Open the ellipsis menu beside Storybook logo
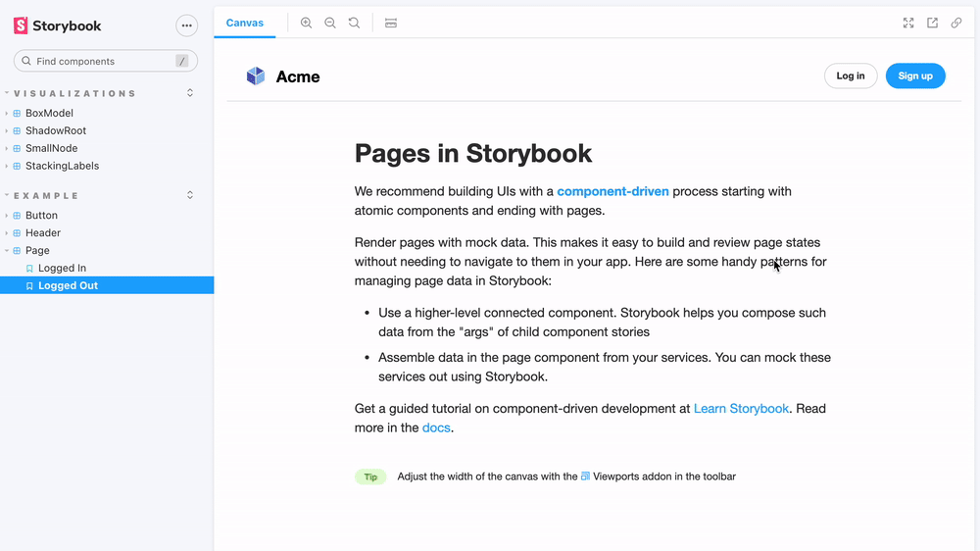This screenshot has height=551, width=980. (187, 25)
